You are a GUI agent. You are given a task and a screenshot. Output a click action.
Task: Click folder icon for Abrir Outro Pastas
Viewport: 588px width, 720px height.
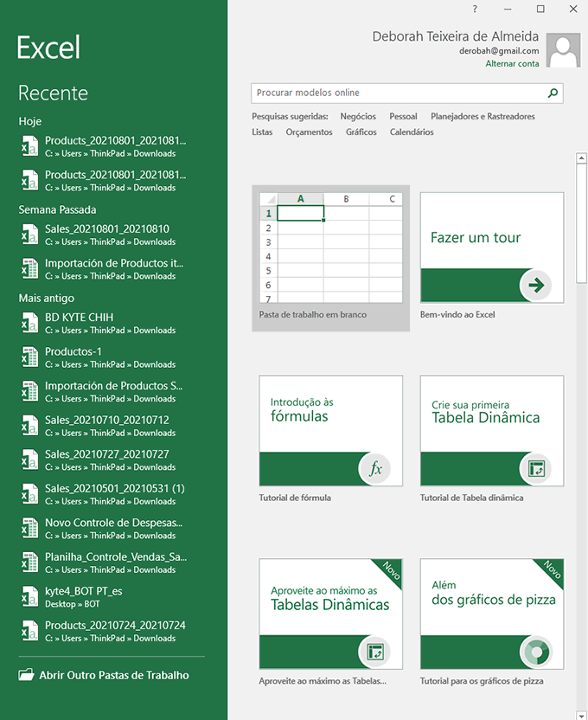pyautogui.click(x=26, y=675)
